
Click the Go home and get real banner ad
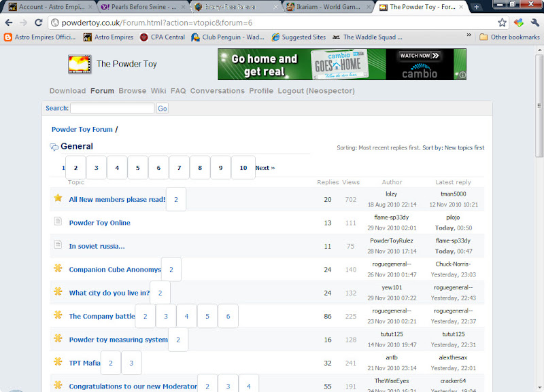click(342, 64)
